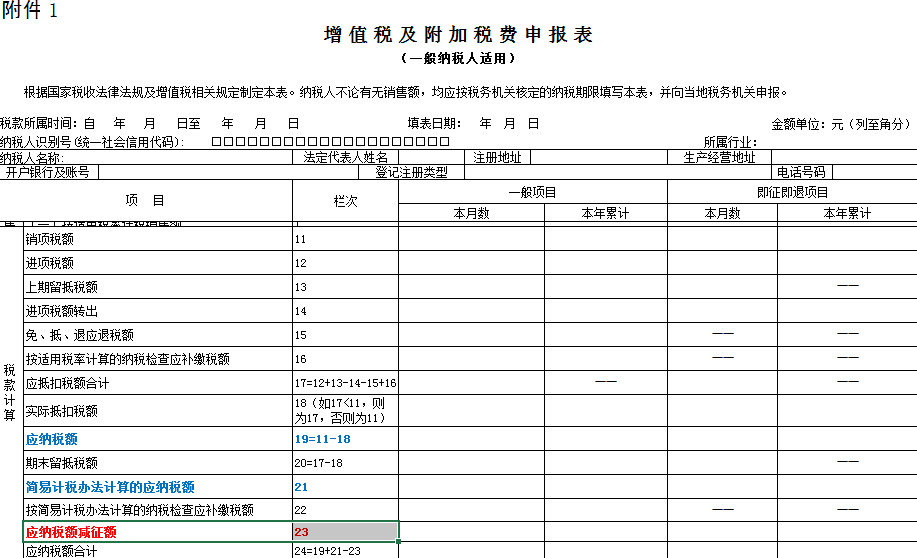This screenshot has height=558, width=917.
Task: Select the row of taxpayer ID boxes □□□
Action: [330, 142]
